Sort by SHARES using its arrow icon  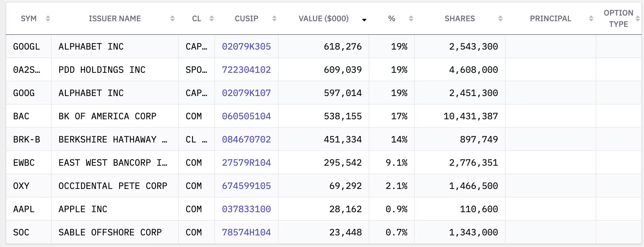(x=500, y=19)
